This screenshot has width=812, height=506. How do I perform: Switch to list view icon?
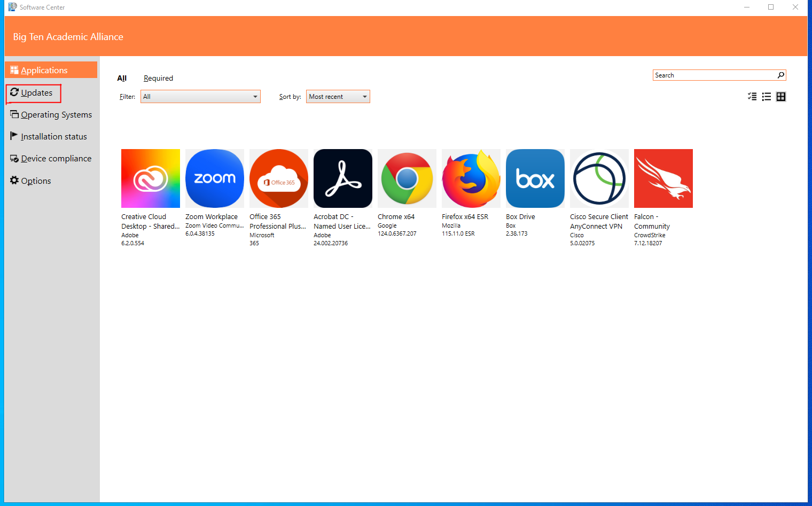click(x=767, y=97)
